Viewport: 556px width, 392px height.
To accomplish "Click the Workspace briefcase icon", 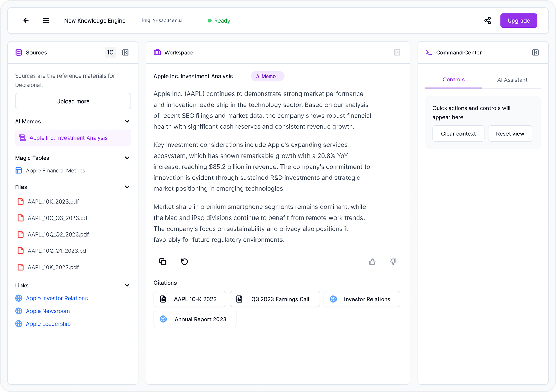I will (157, 52).
